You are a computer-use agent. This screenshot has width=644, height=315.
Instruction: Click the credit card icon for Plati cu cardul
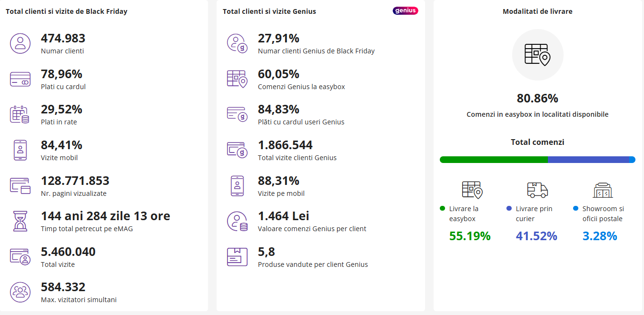[20, 79]
